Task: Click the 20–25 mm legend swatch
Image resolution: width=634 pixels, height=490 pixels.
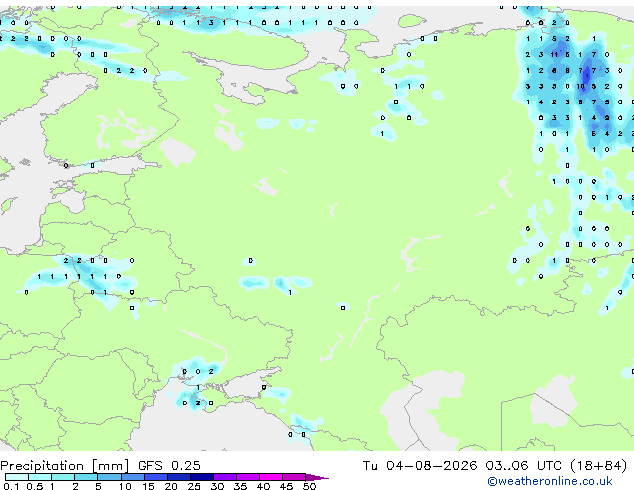Action: [178, 477]
